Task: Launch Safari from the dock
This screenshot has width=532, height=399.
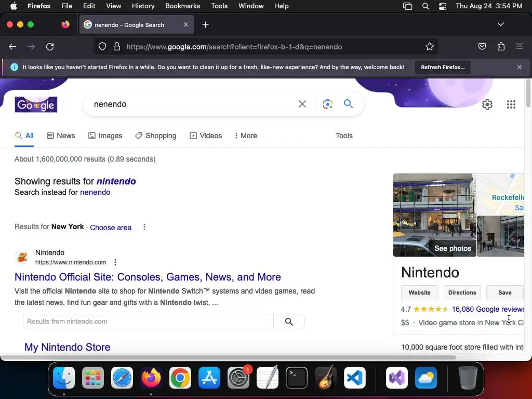Action: [x=122, y=378]
